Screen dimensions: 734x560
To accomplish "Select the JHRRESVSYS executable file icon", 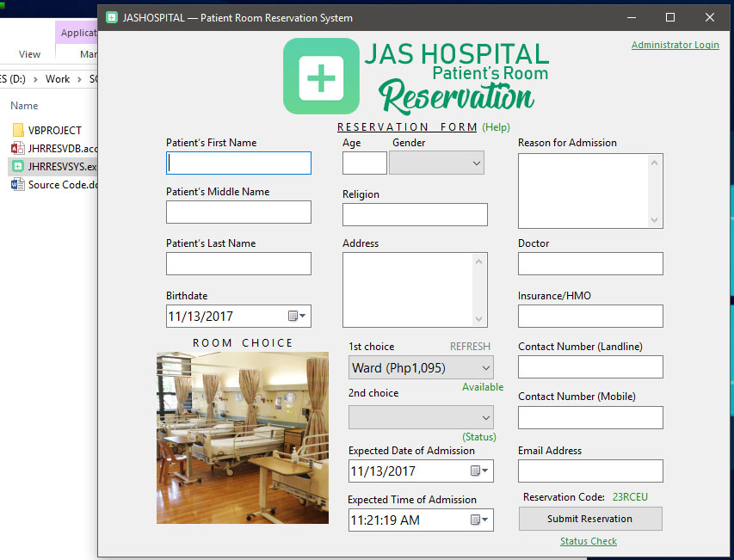I will pos(18,167).
